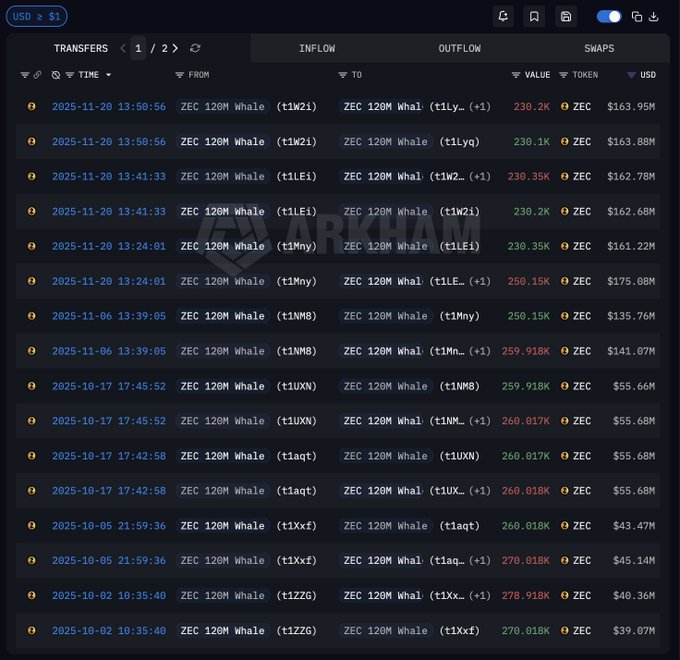Click (+1) badge on 260.017K red row
The height and width of the screenshot is (660, 680).
click(480, 421)
